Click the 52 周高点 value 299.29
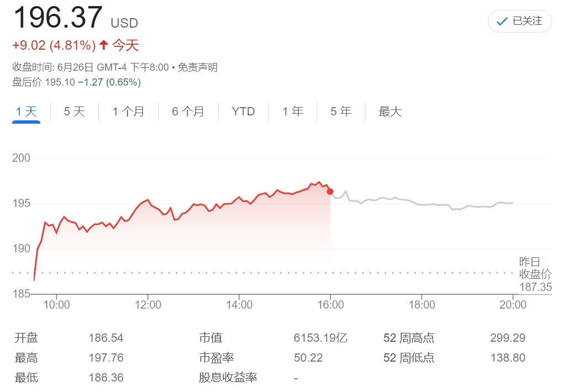Image resolution: width=563 pixels, height=392 pixels. (507, 338)
